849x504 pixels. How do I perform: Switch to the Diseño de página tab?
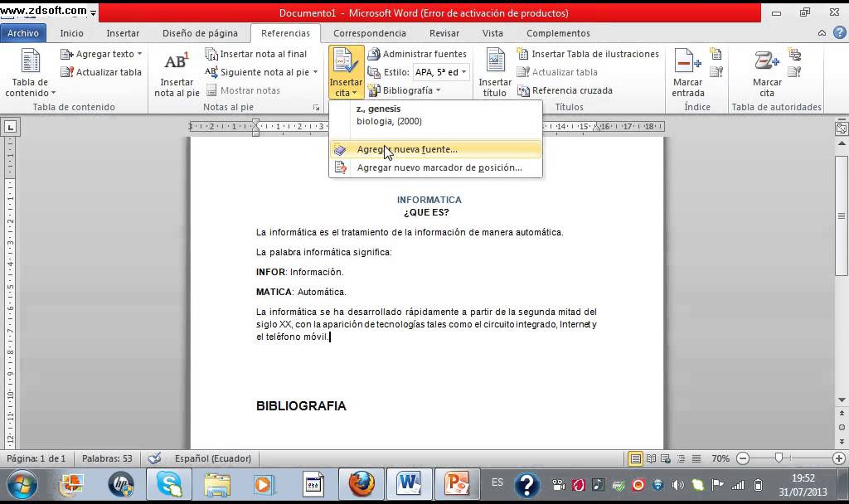(200, 33)
